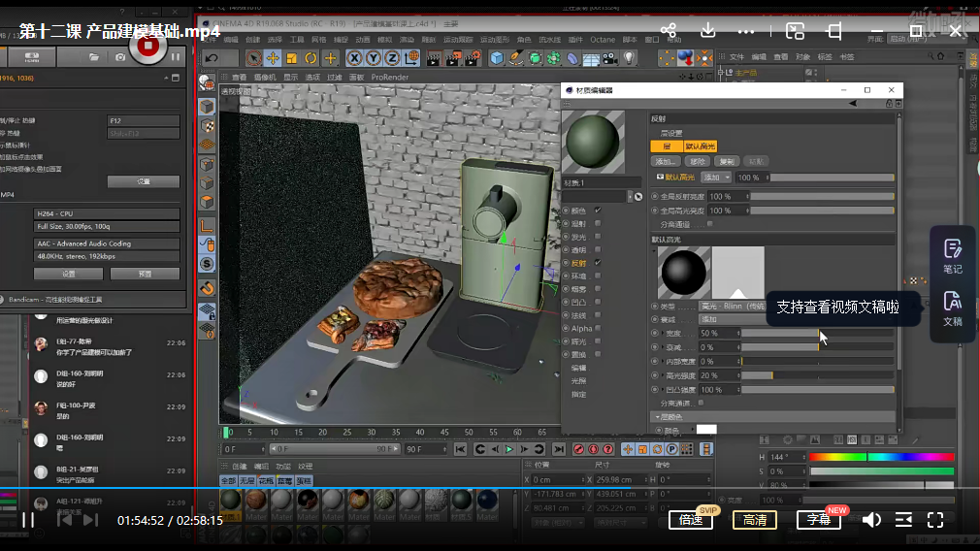
Task: Enable the 凹凸 channel checkbox
Action: point(598,303)
